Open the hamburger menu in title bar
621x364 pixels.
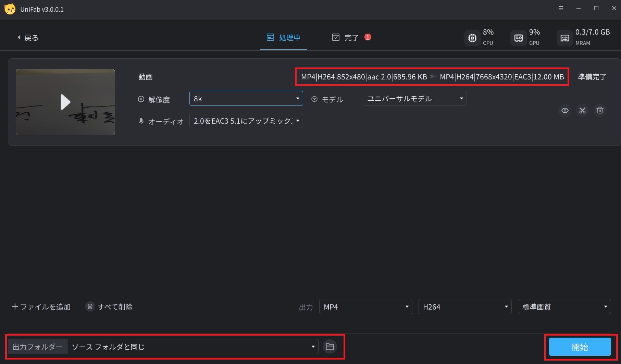click(561, 9)
